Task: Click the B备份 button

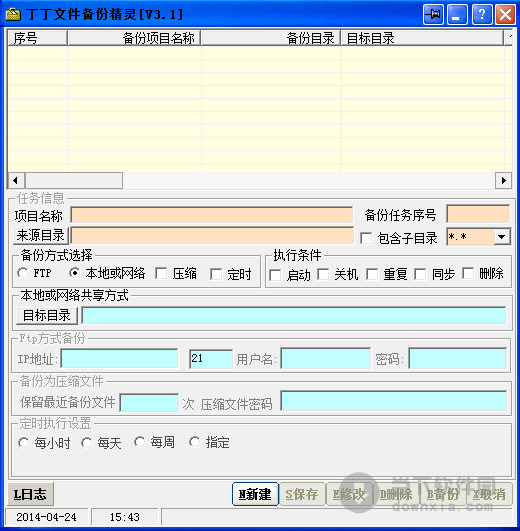Action: tap(443, 494)
